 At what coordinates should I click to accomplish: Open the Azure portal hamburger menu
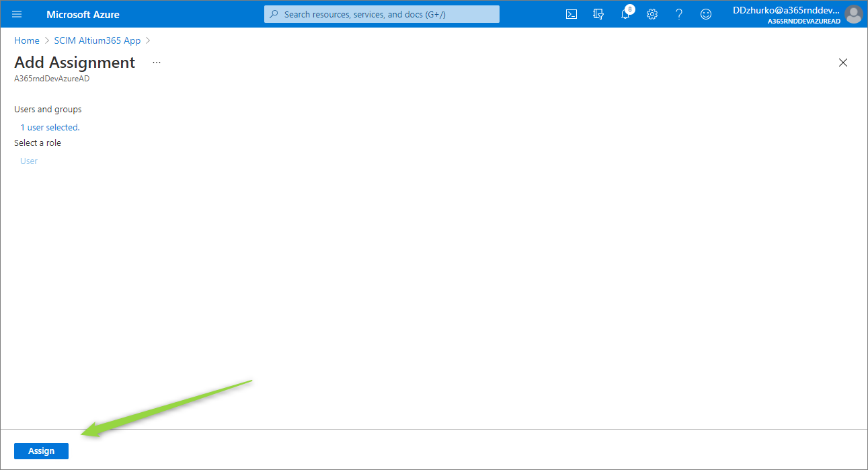click(17, 14)
